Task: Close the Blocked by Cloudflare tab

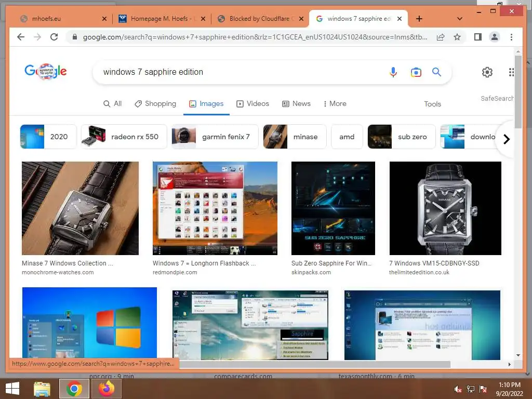Action: pos(301,19)
